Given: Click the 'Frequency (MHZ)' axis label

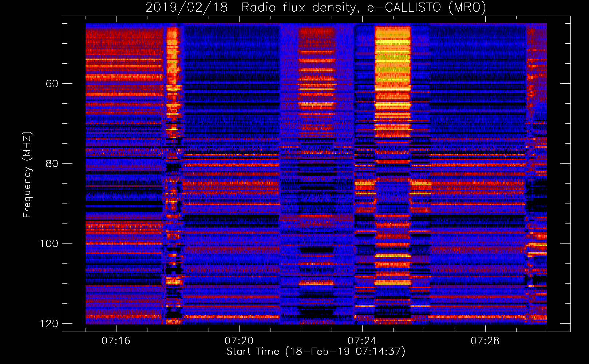Looking at the screenshot, I should pos(27,175).
